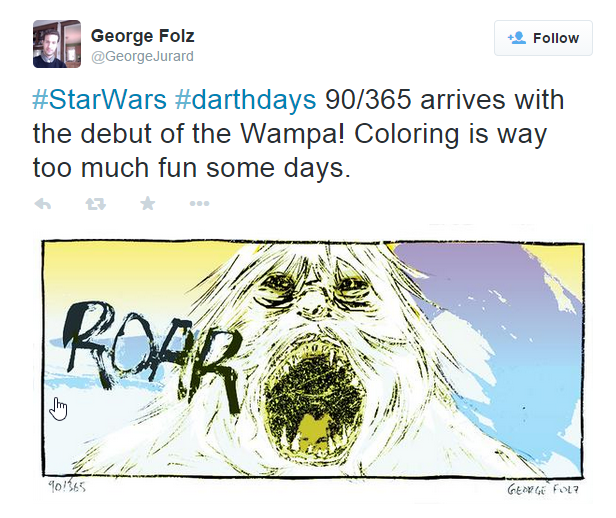Open George Folz profile picture
This screenshot has height=518, width=616.
click(x=57, y=44)
